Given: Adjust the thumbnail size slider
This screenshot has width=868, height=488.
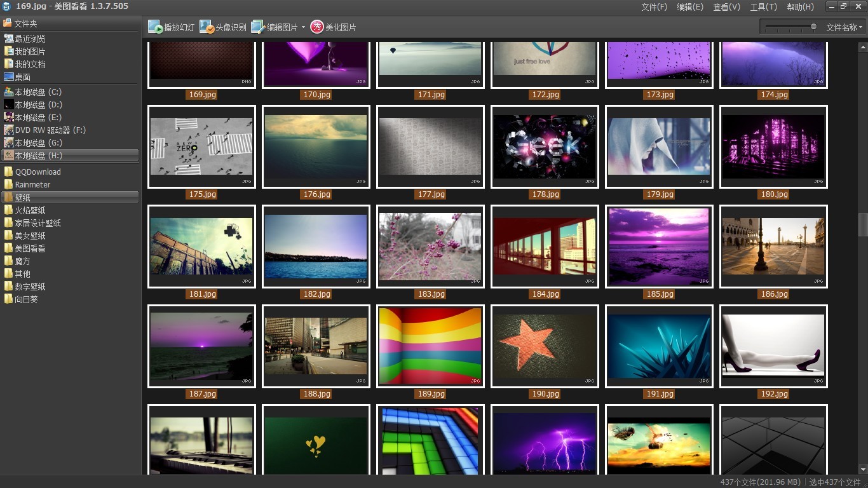Looking at the screenshot, I should coord(813,27).
